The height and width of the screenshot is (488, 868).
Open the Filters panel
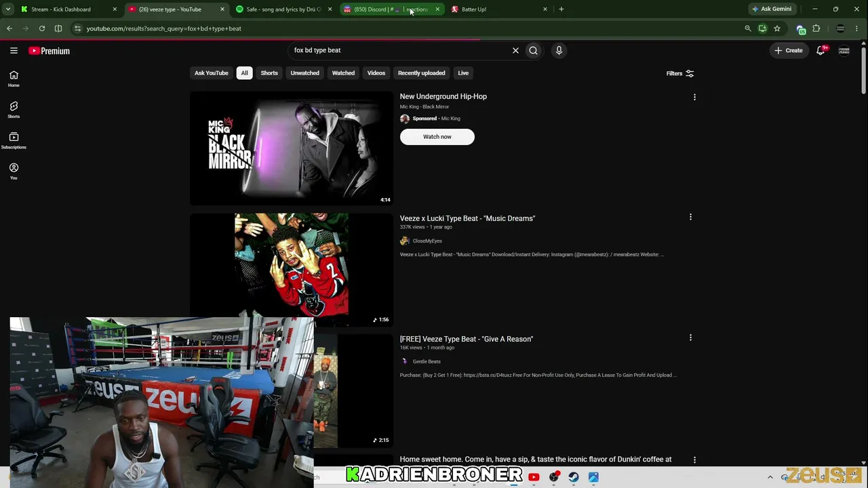(680, 73)
